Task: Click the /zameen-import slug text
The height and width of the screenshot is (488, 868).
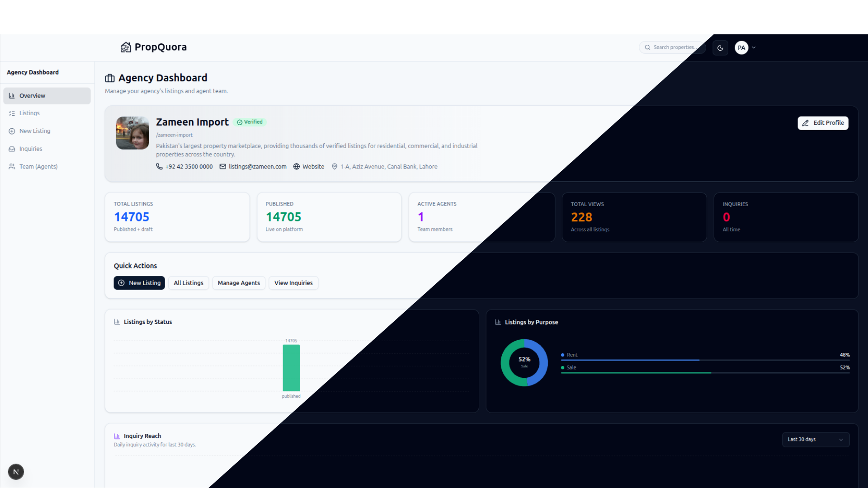Action: pos(174,135)
